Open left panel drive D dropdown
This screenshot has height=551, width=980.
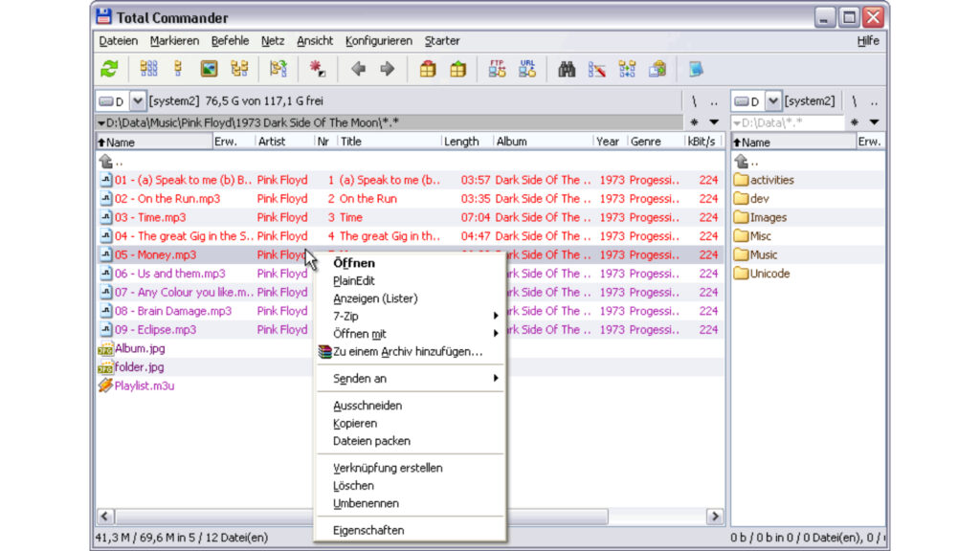pos(138,100)
